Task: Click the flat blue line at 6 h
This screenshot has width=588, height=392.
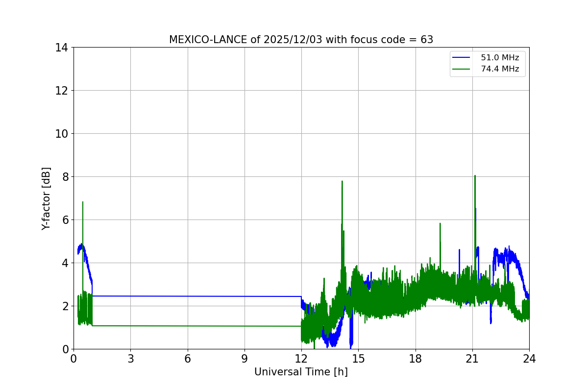Action: pyautogui.click(x=188, y=296)
